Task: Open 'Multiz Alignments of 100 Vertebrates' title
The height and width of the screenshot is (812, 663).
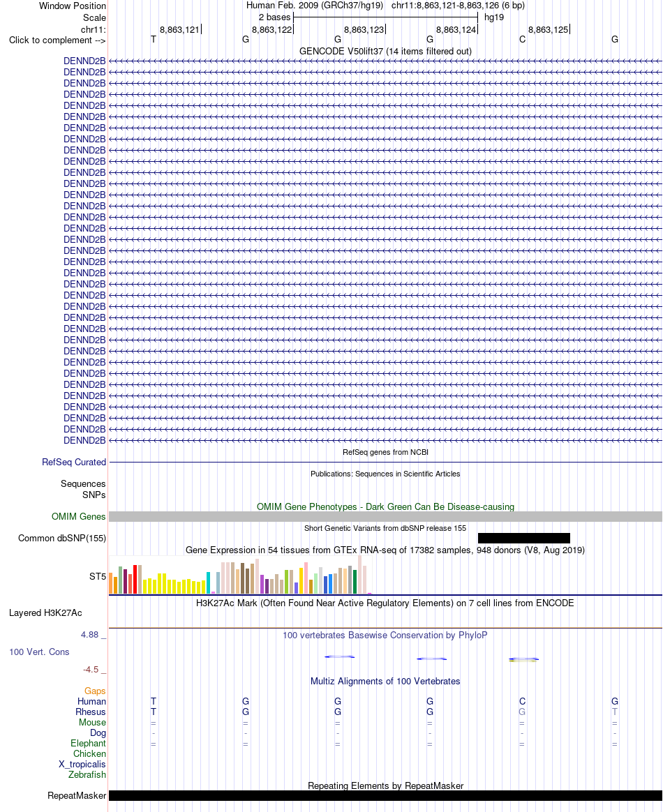Action: [385, 681]
